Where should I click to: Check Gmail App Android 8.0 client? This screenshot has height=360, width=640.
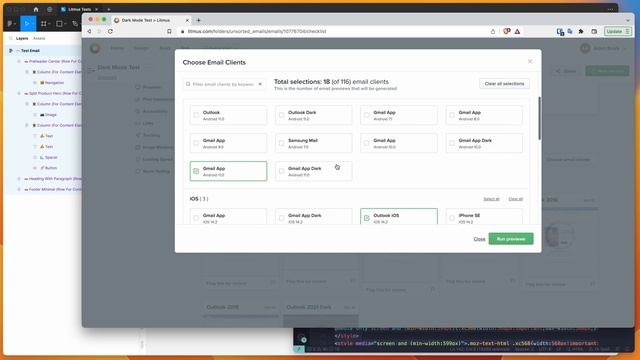[452, 115]
